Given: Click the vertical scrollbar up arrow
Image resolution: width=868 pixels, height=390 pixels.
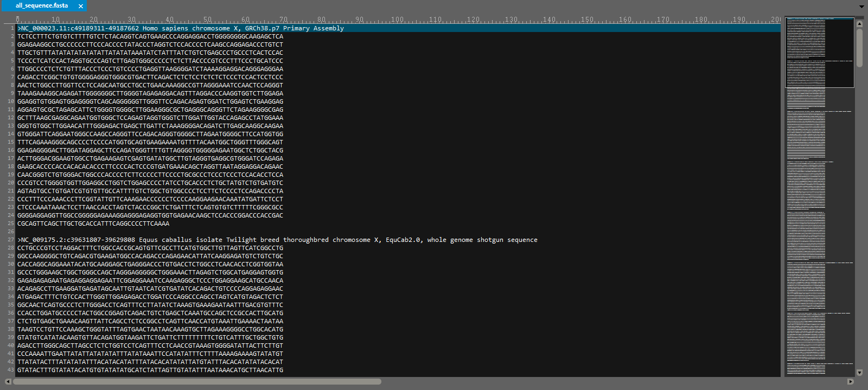Looking at the screenshot, I should click(859, 24).
